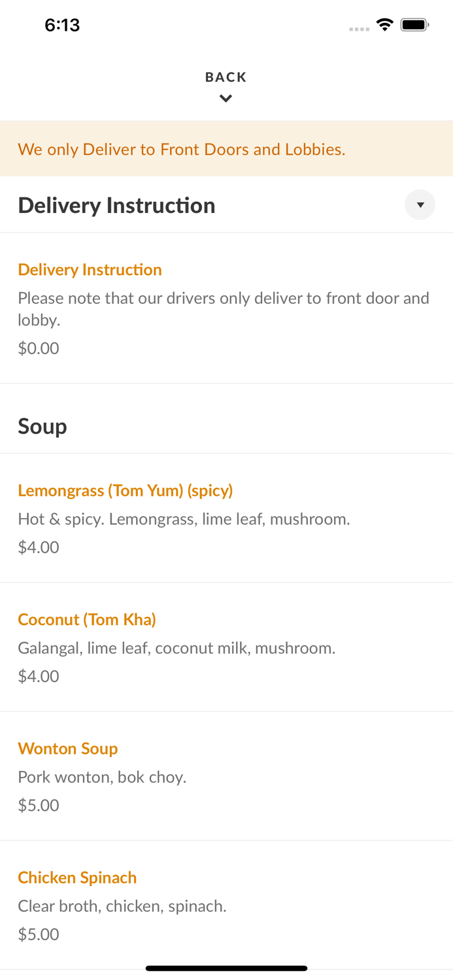Expand the Delivery Instruction category dropdown
Screen dimensions: 453x980
click(420, 205)
